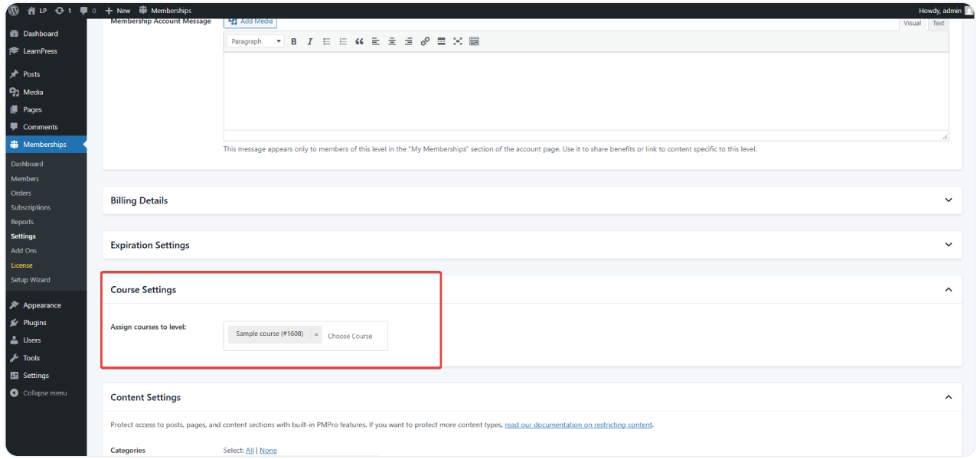The image size is (980, 459).
Task: Toggle the editor toolbar kitchen sink
Action: click(x=474, y=41)
